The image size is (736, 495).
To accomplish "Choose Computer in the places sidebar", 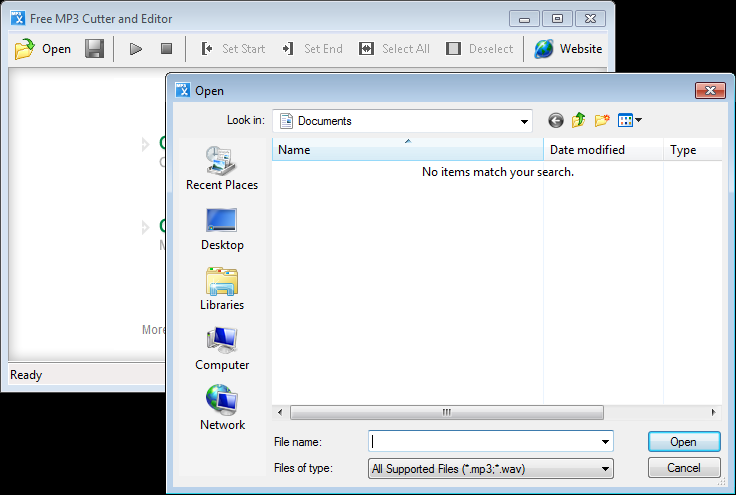I will [221, 348].
